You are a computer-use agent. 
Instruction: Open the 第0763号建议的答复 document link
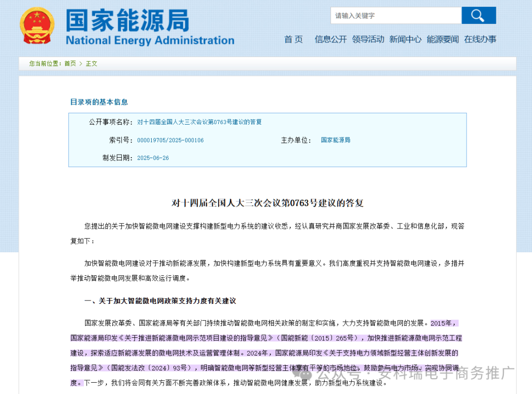(199, 122)
